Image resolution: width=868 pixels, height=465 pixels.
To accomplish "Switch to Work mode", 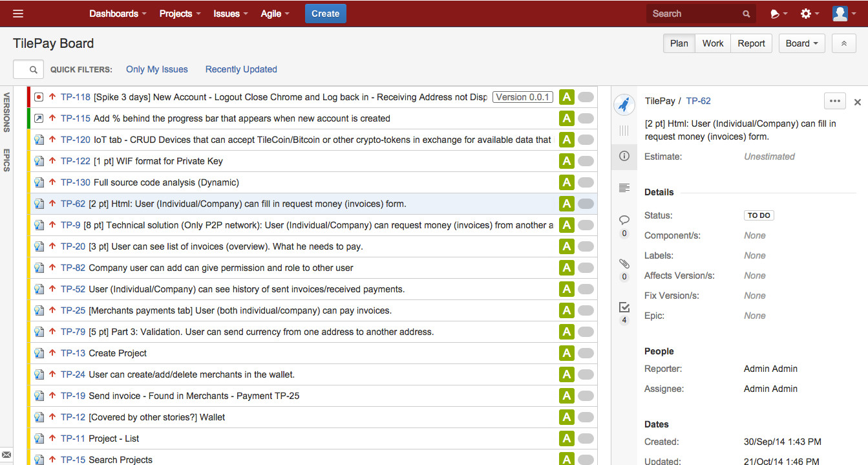I will tap(713, 43).
